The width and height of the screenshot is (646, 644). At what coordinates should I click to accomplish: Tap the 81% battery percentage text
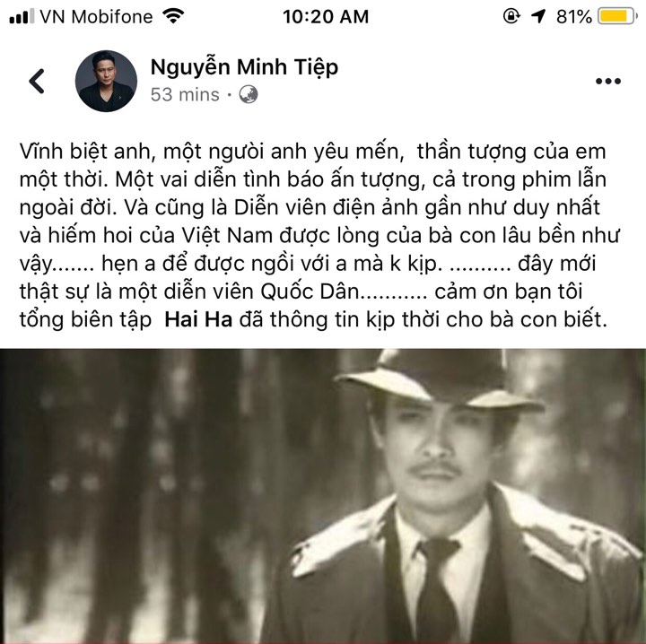tap(574, 17)
